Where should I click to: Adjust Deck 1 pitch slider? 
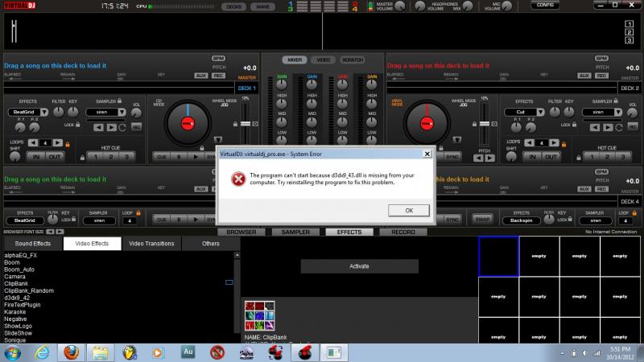pos(246,123)
